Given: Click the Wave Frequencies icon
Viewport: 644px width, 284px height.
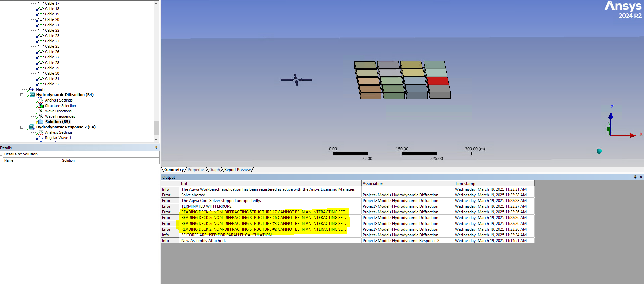Looking at the screenshot, I should (41, 116).
